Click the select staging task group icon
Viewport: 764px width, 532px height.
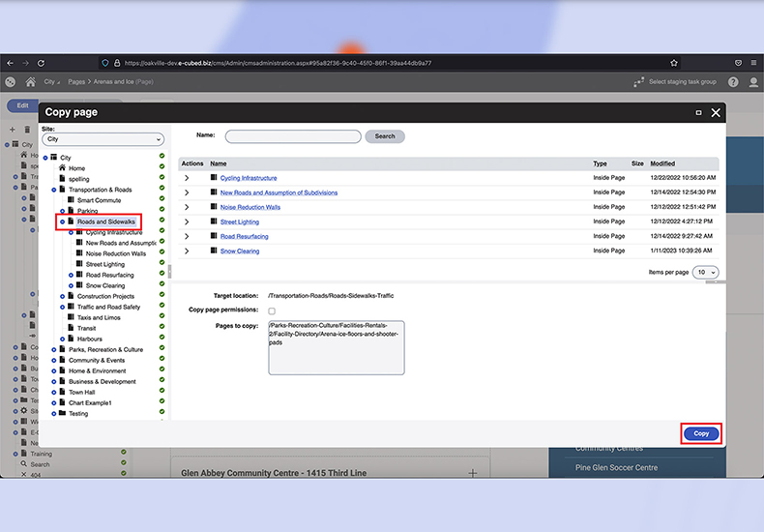639,83
